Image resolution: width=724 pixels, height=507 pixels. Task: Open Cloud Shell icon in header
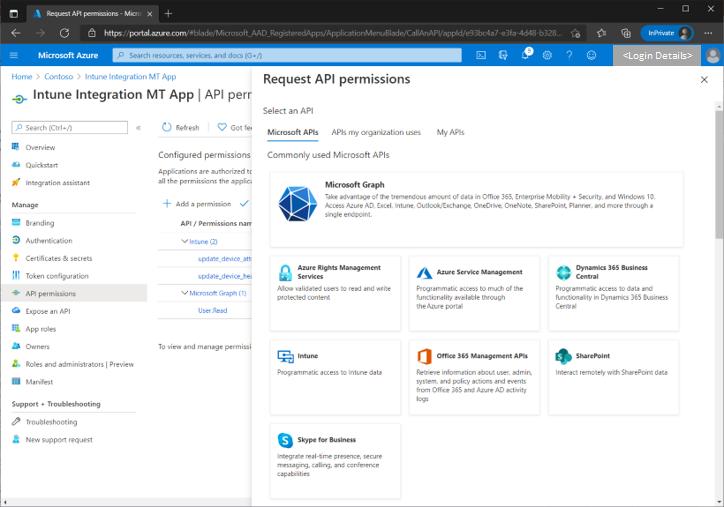pos(481,55)
